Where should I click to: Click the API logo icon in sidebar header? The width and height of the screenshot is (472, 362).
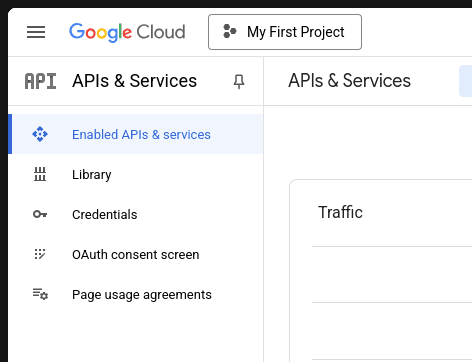point(41,81)
